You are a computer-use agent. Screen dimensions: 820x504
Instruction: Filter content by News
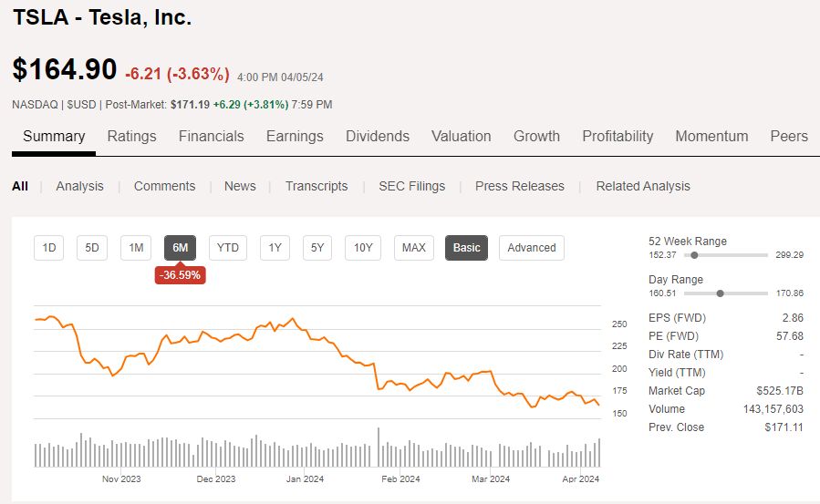point(240,186)
